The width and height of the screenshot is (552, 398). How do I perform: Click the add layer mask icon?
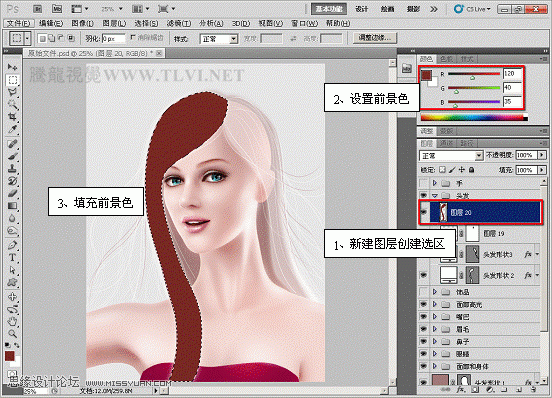[x=475, y=390]
